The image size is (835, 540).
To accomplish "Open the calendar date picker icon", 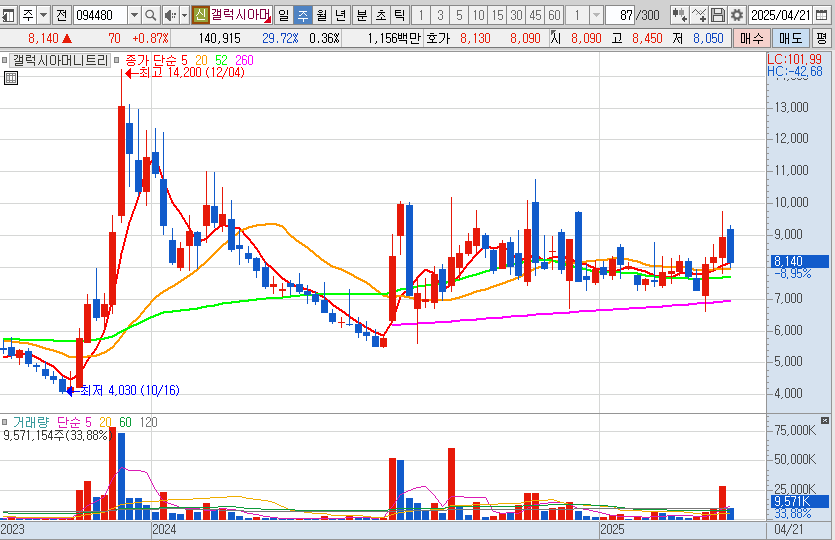I will 822,15.
